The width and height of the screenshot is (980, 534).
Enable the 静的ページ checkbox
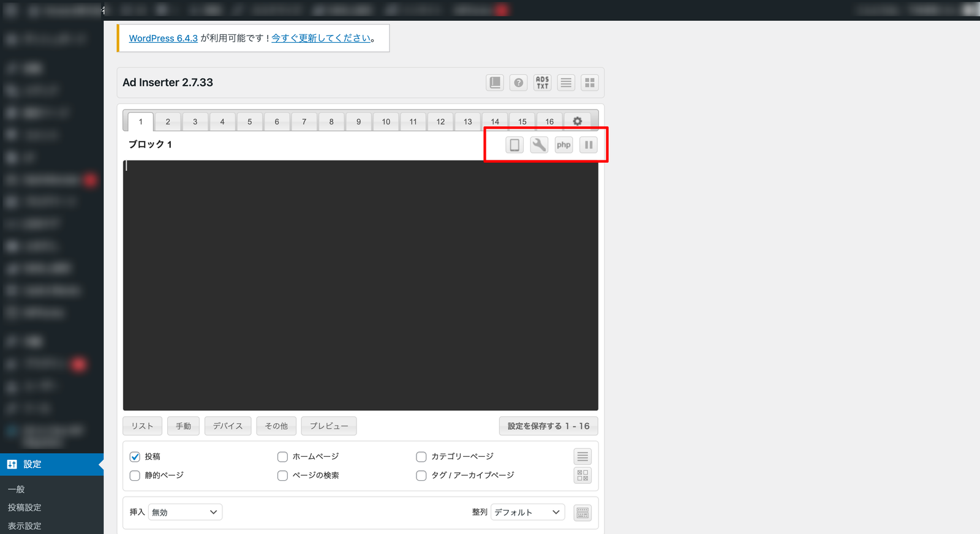(x=135, y=476)
